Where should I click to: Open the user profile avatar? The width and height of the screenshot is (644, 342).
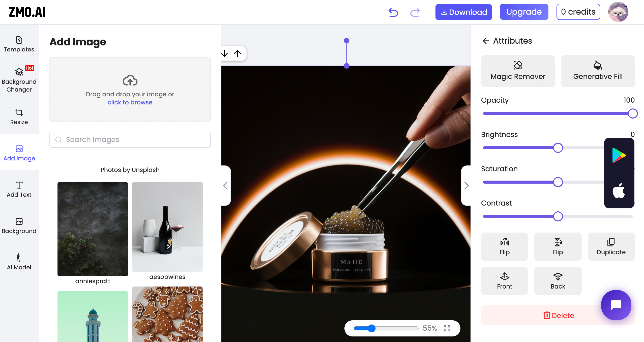click(618, 12)
